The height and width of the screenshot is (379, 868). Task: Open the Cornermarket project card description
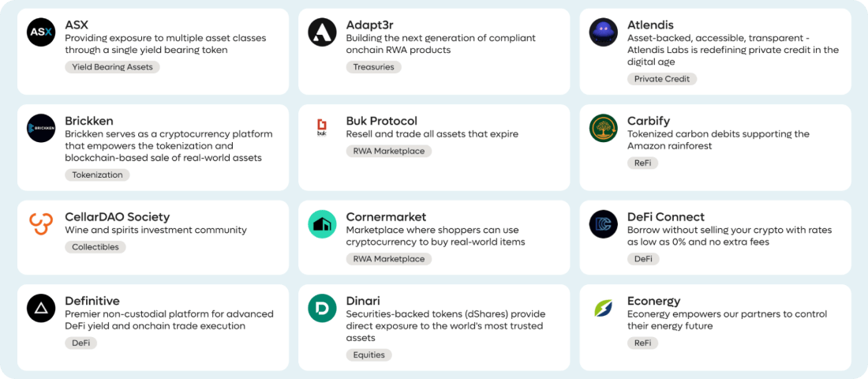(x=435, y=236)
